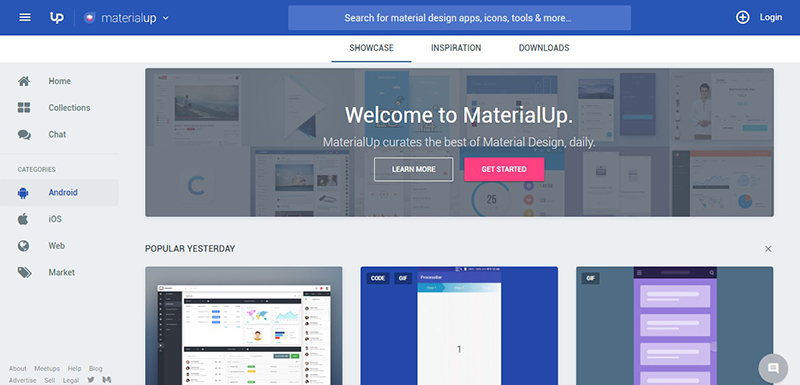Screen dimensions: 800x385
Task: Dismiss the Popular Yesterday section
Action: click(x=768, y=249)
